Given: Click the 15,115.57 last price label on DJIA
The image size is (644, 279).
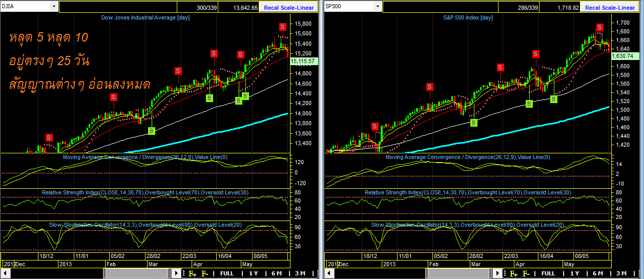Looking at the screenshot, I should click(304, 61).
